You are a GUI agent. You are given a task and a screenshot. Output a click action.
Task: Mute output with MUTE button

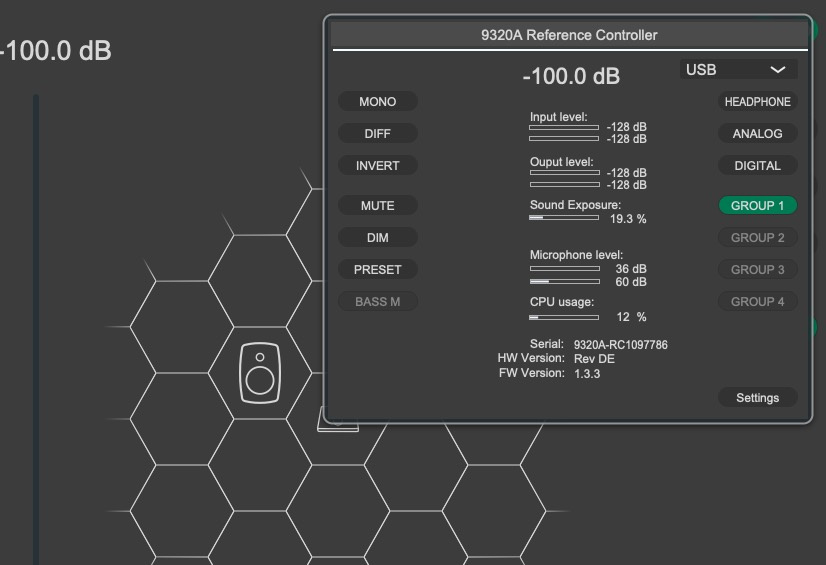click(378, 205)
